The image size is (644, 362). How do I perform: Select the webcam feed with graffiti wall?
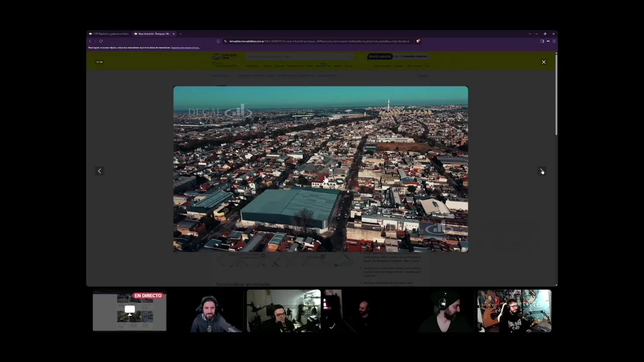point(514,311)
